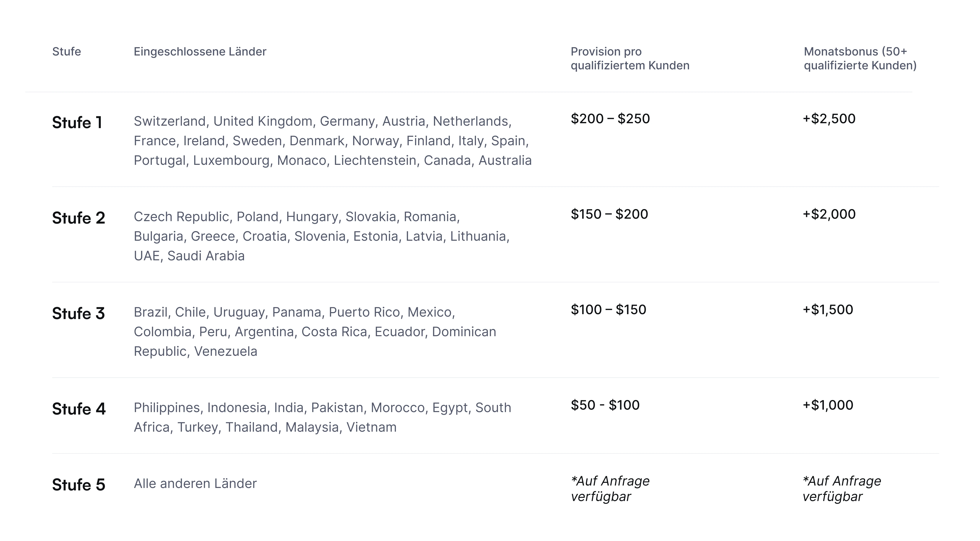Click the Stufe 1 country list starting with Switzerland

pos(333,141)
